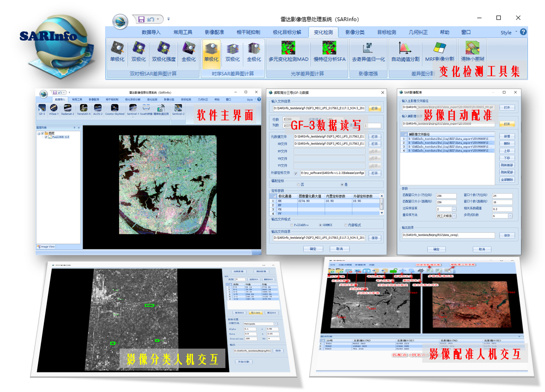Launch the 慢特征分析SFA tool
Screen dimensions: 545x392
(x=329, y=52)
